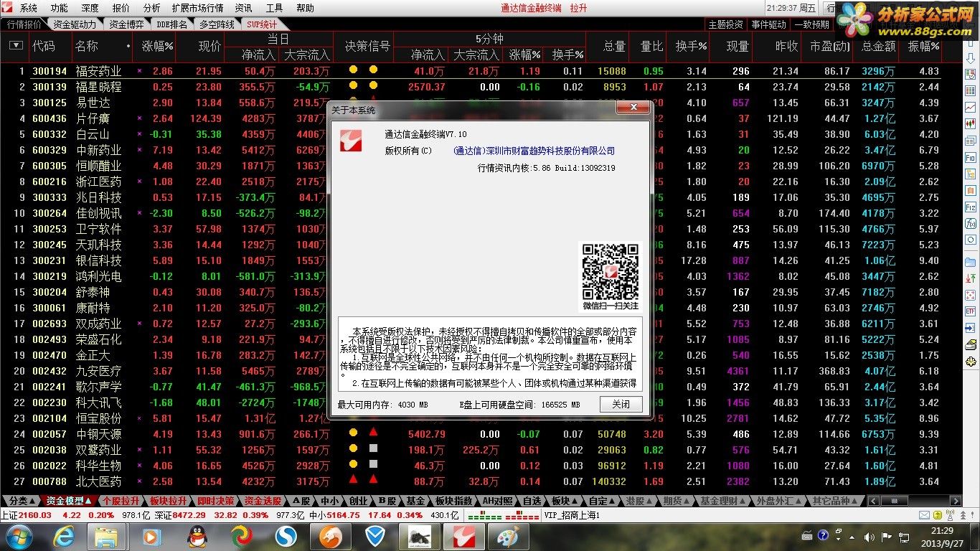Image resolution: width=980 pixels, height=551 pixels.
Task: Switch to the 资金驱动力 tab
Action: [75, 24]
